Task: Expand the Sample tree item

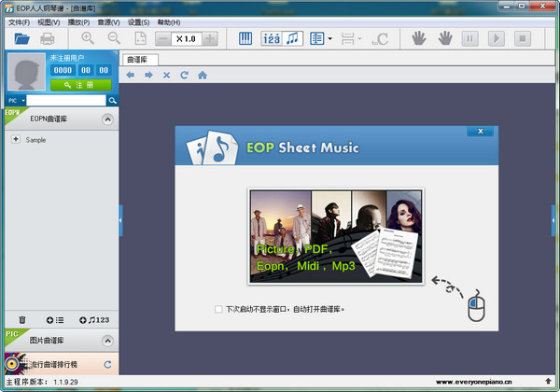Action: (x=16, y=140)
